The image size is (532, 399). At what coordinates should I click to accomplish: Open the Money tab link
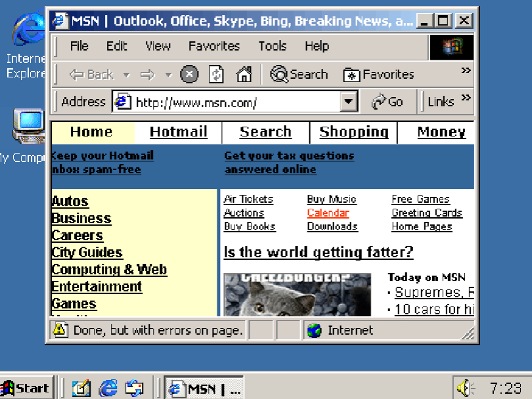pos(441,132)
